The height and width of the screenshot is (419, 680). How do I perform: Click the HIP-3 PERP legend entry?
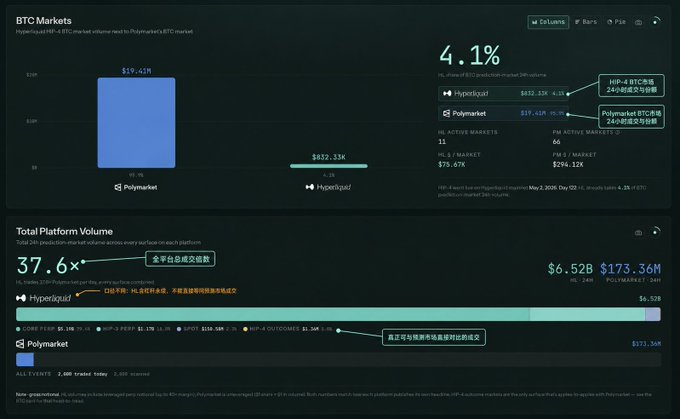(x=134, y=329)
